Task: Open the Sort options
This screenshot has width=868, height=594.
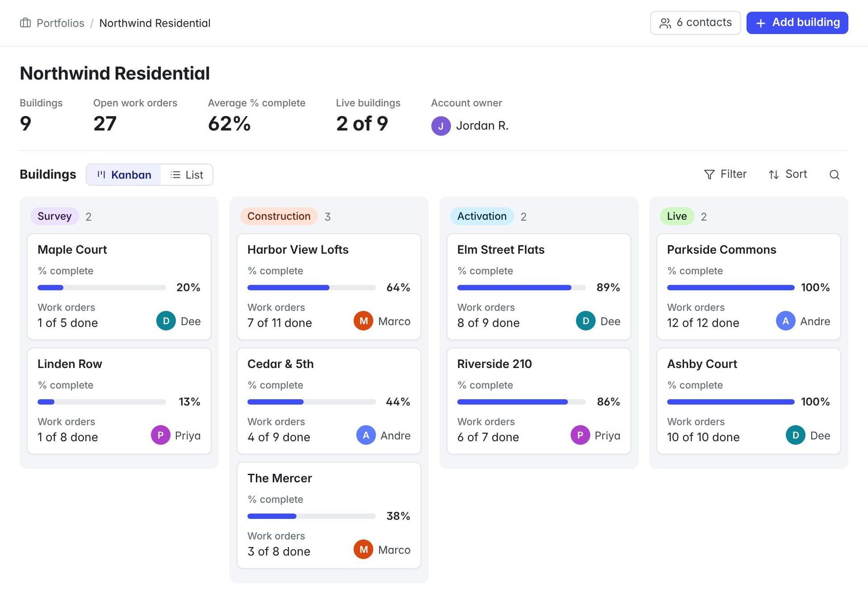Action: pyautogui.click(x=788, y=174)
